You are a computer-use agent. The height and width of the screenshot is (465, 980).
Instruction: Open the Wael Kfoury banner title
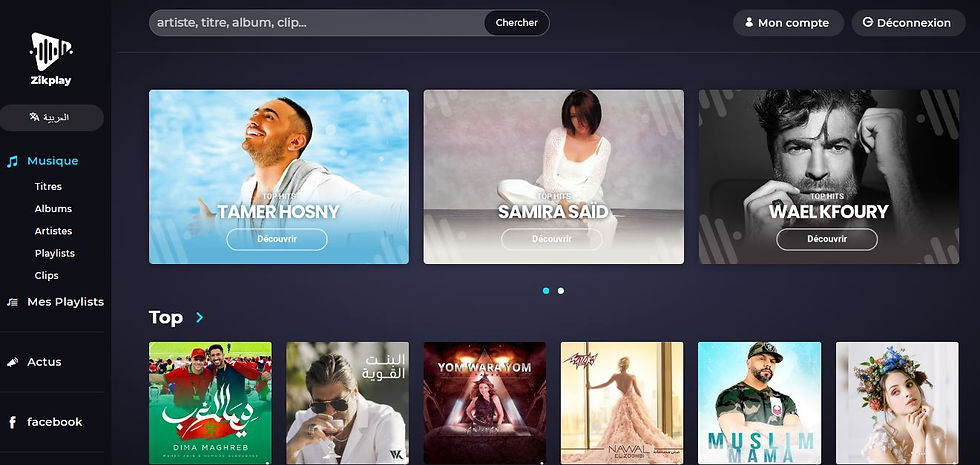pos(828,212)
